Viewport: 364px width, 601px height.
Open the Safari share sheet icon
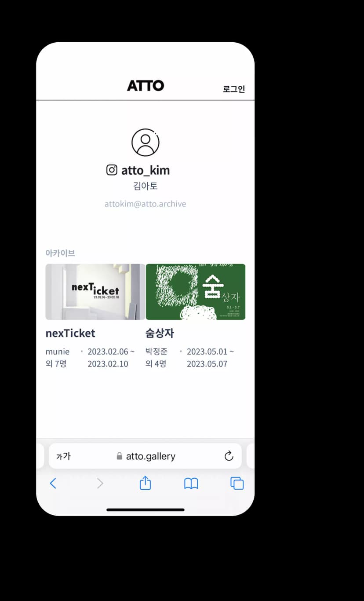[x=145, y=483]
